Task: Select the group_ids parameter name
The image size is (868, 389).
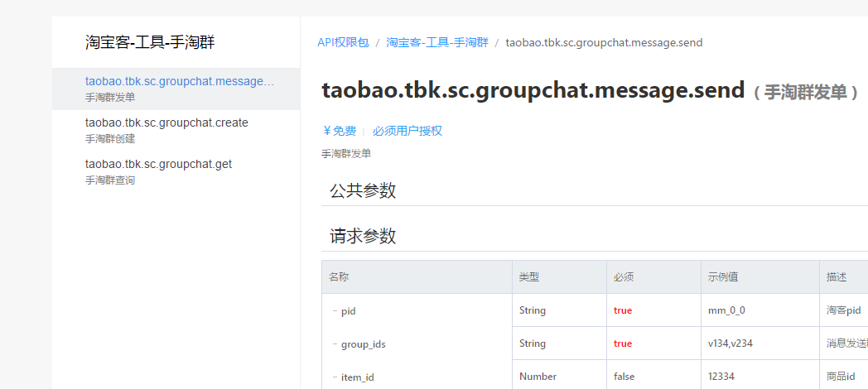Action: (x=363, y=344)
